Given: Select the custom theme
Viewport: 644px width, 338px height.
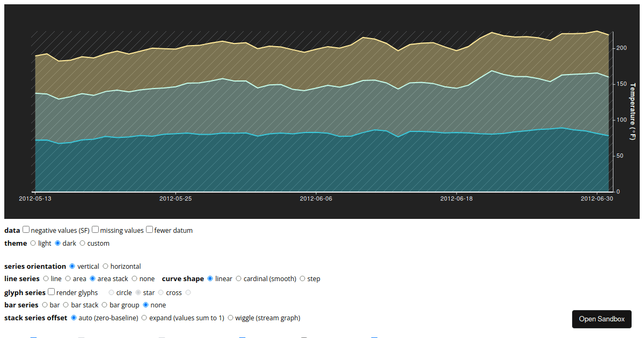Looking at the screenshot, I should click(82, 243).
